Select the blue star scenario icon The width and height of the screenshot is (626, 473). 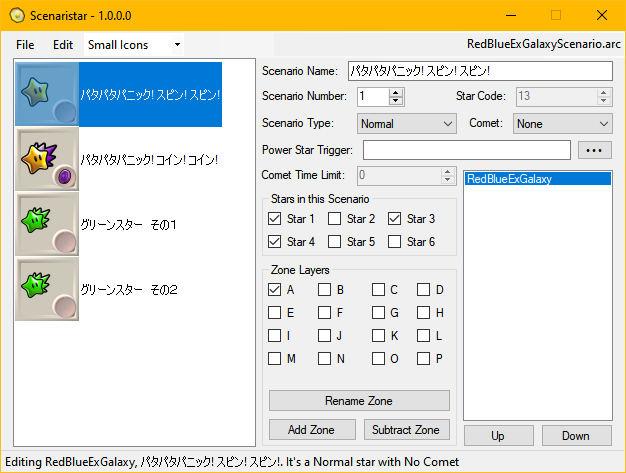[47, 94]
